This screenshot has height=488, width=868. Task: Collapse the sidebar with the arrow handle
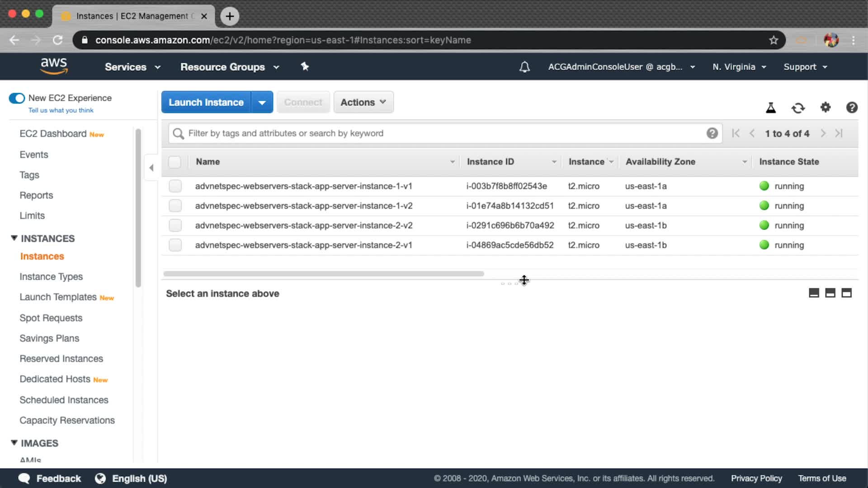[151, 168]
